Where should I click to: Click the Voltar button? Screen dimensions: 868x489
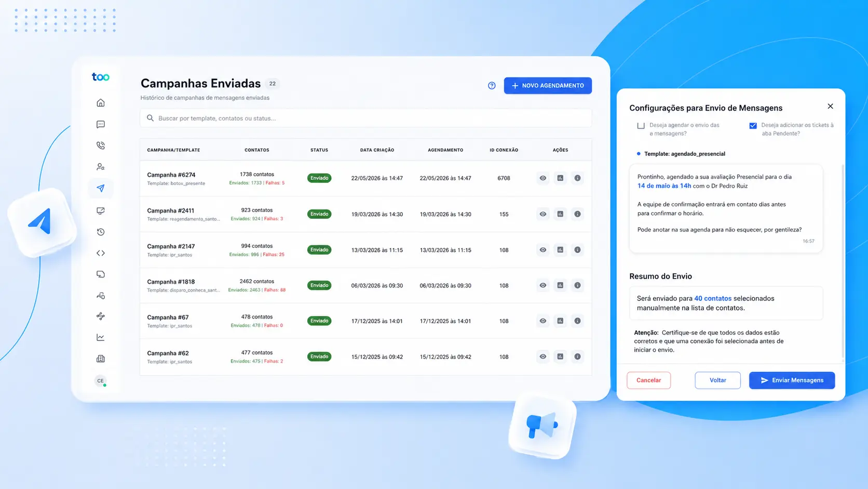tap(718, 380)
